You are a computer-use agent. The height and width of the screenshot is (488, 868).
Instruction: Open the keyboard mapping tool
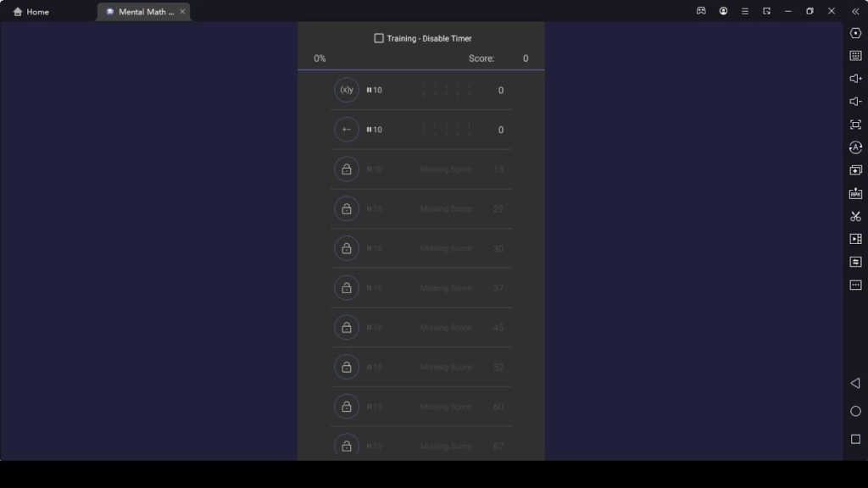coord(855,56)
